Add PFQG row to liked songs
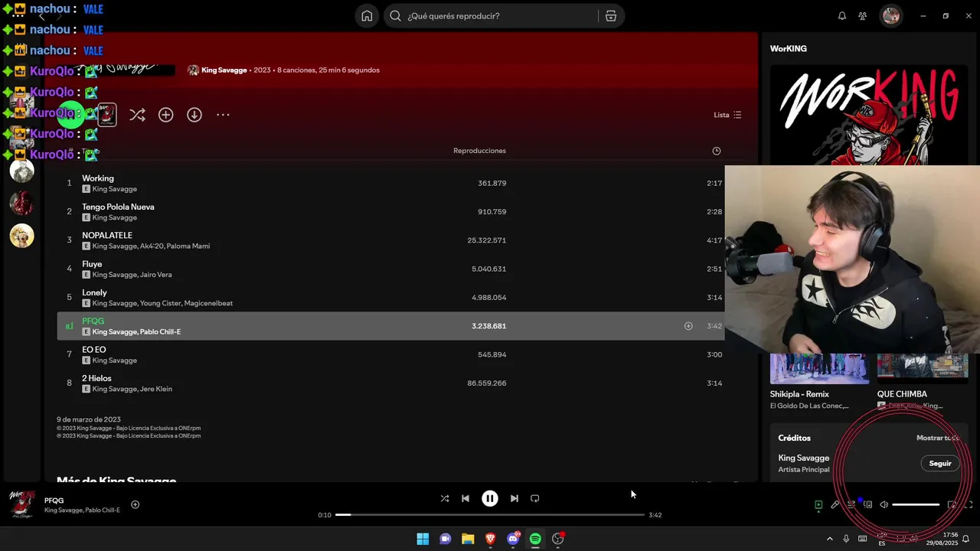980x551 pixels. coord(688,326)
